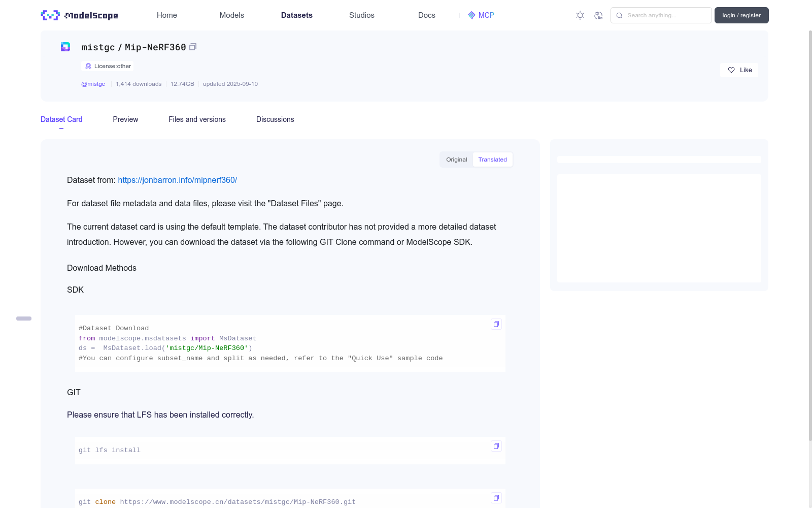Click the floating handle at the left edge
The image size is (812, 508).
tap(24, 319)
